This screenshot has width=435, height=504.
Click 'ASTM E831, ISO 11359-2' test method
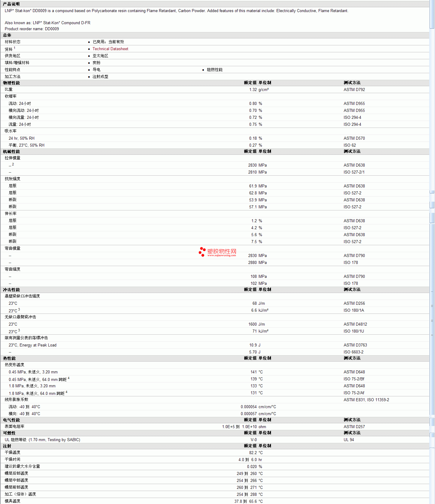click(x=366, y=400)
